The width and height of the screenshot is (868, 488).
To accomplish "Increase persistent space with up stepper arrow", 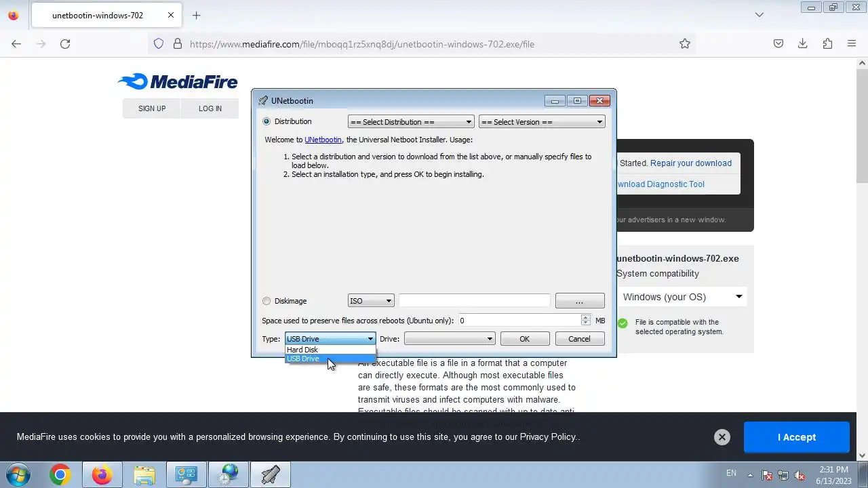I will click(586, 317).
